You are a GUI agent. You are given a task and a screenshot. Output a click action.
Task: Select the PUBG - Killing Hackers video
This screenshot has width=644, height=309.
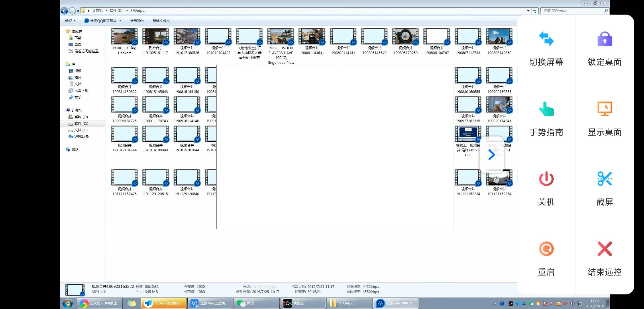(125, 41)
